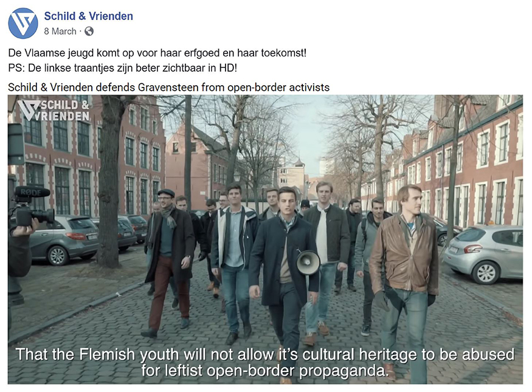Click the megaphone carried by the front man
Viewport: 532px width, 392px height.
tap(308, 262)
